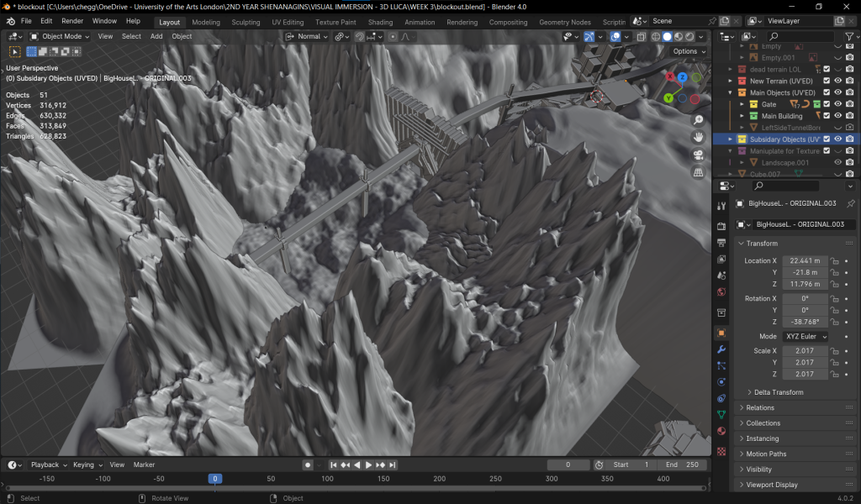Hide Gate collection in viewport
861x504 pixels.
coord(838,103)
